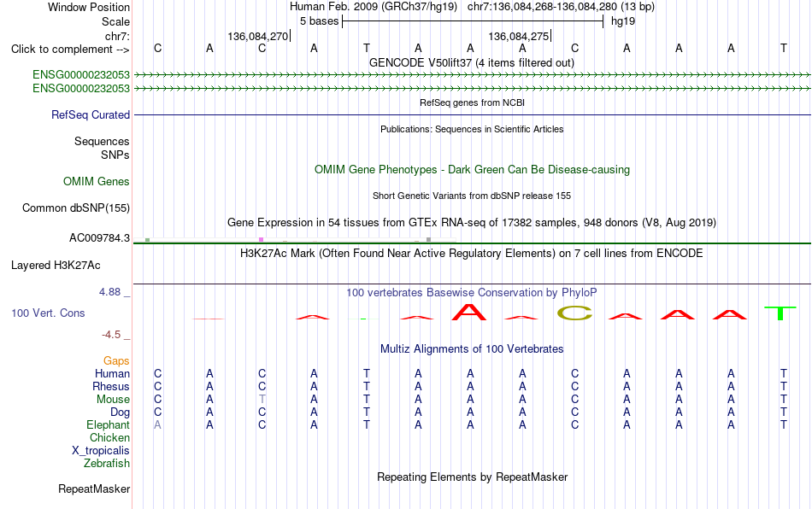Screen dimensions: 812x509
Task: Click the chr7: ruler label
Action: 117,36
